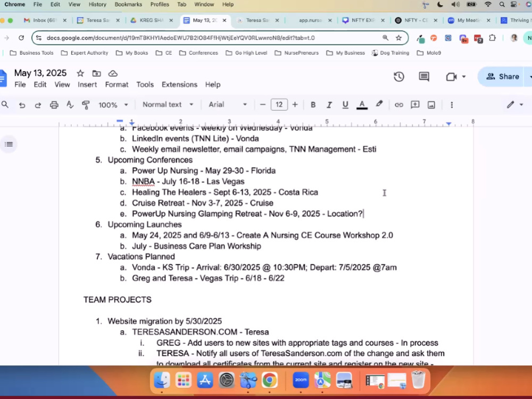Open the Normal text style dropdown
The height and width of the screenshot is (399, 532).
click(x=168, y=104)
